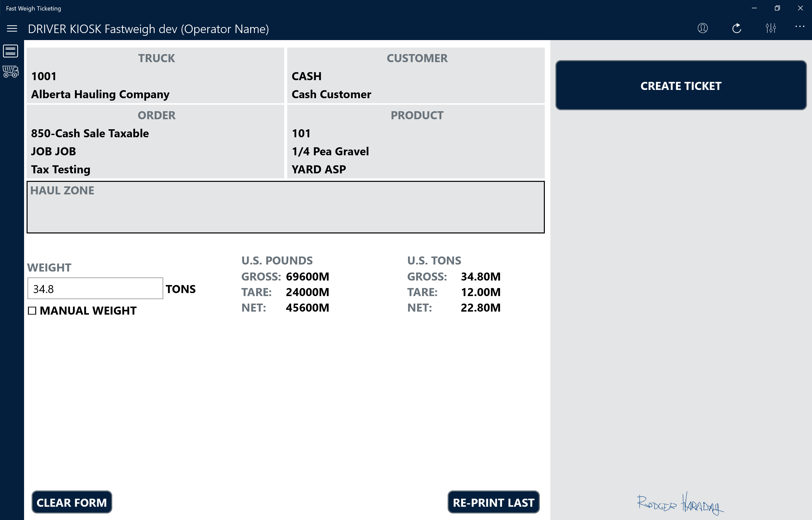Open the hamburger navigation menu
Image resolution: width=812 pixels, height=520 pixels.
12,29
